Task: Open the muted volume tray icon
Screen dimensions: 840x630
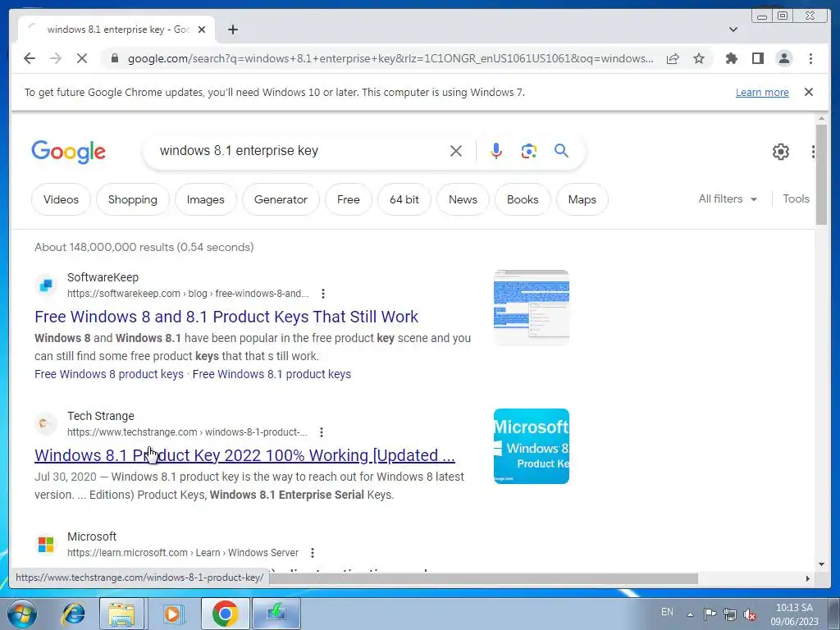Action: click(750, 614)
